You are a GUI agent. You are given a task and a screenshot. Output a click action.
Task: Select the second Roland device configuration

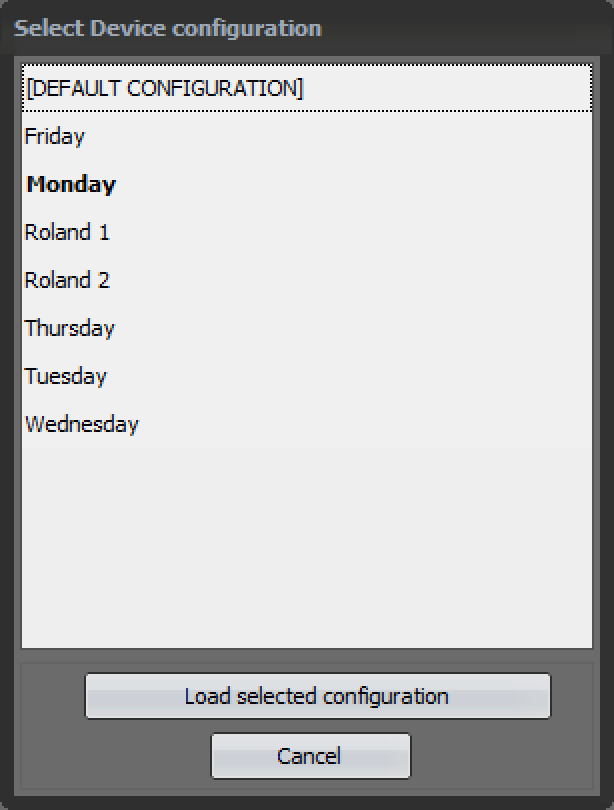point(307,280)
